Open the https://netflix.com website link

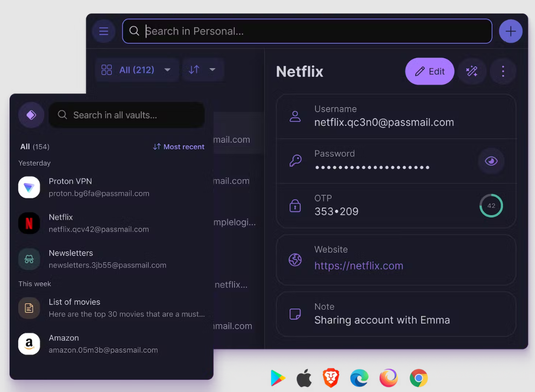[359, 266]
